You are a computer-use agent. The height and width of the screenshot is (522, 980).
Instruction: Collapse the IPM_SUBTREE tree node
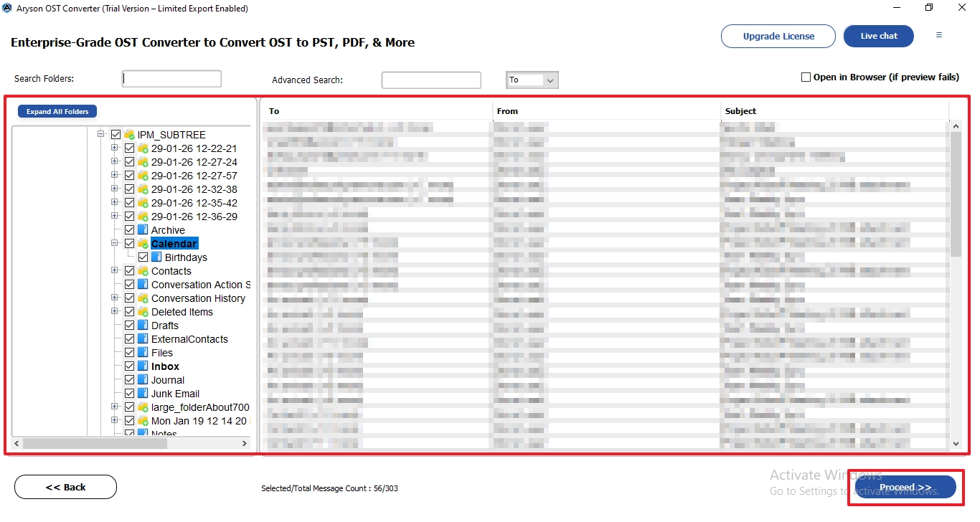[x=101, y=134]
